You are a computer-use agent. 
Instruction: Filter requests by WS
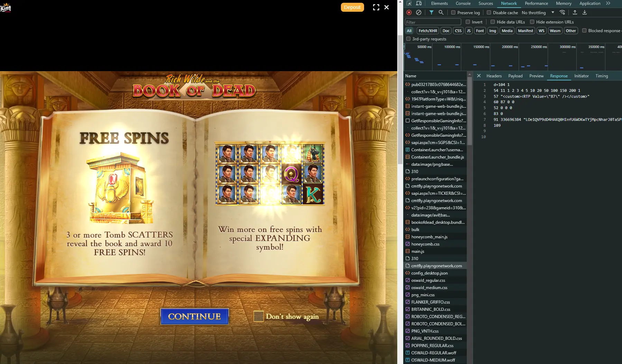541,31
